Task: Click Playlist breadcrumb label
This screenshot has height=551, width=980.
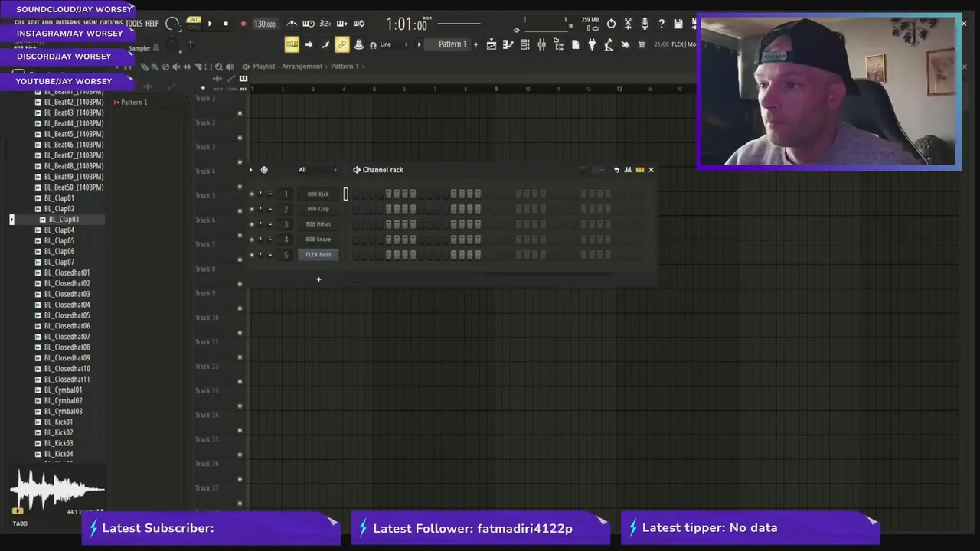Action: [263, 67]
